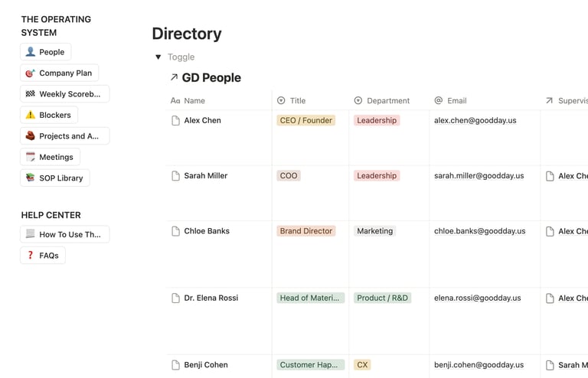Open How To Use Th... help page

coord(64,234)
